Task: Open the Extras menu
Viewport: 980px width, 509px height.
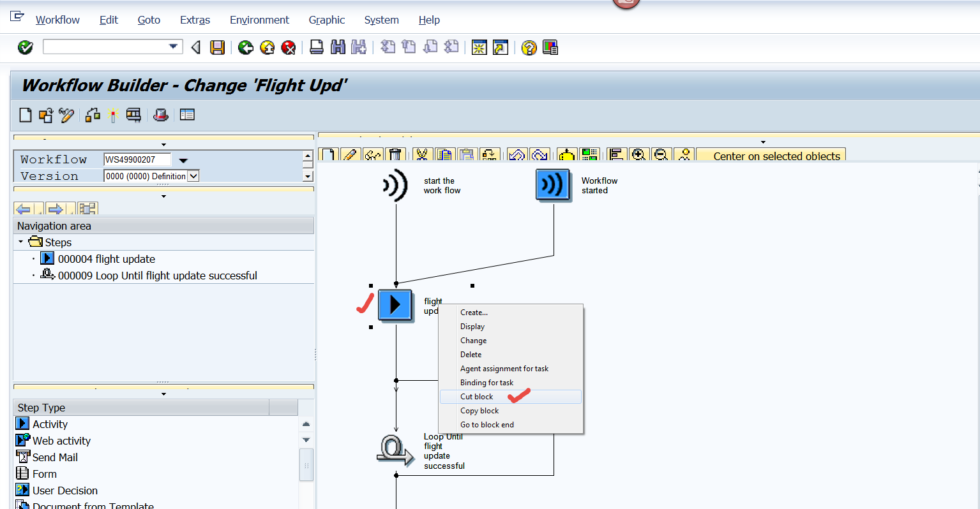Action: click(x=195, y=20)
